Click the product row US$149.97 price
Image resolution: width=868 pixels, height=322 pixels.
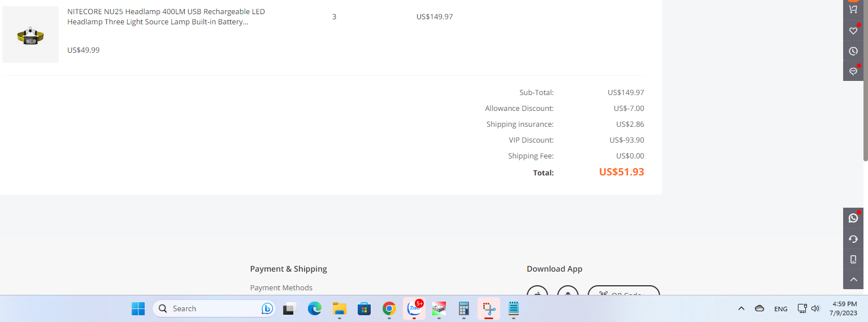point(435,16)
